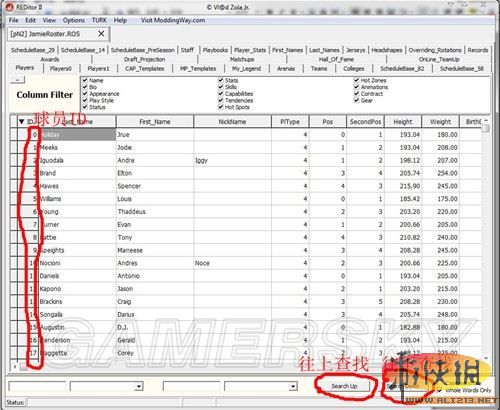Collapse the Column Filter panel button
Image resolution: width=500 pixels, height=410 pixels.
pos(18,80)
